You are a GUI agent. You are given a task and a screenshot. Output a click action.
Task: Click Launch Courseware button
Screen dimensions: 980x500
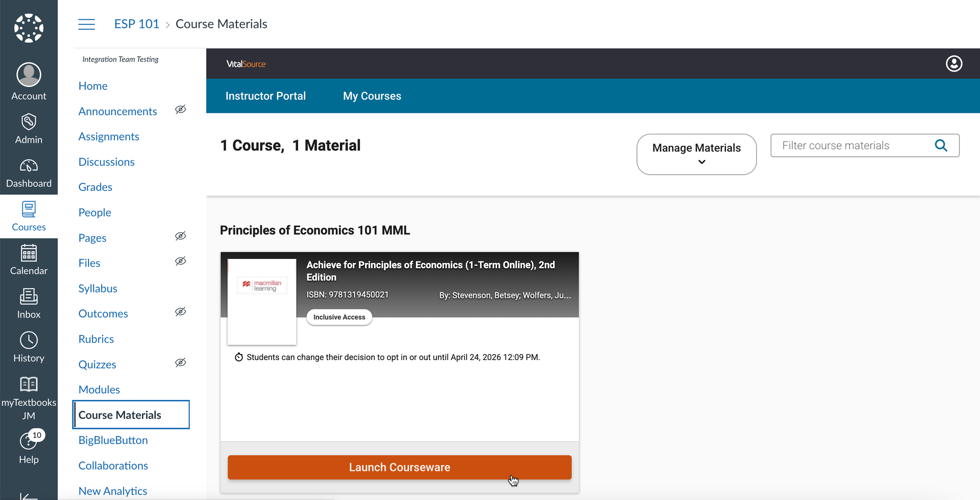tap(400, 467)
